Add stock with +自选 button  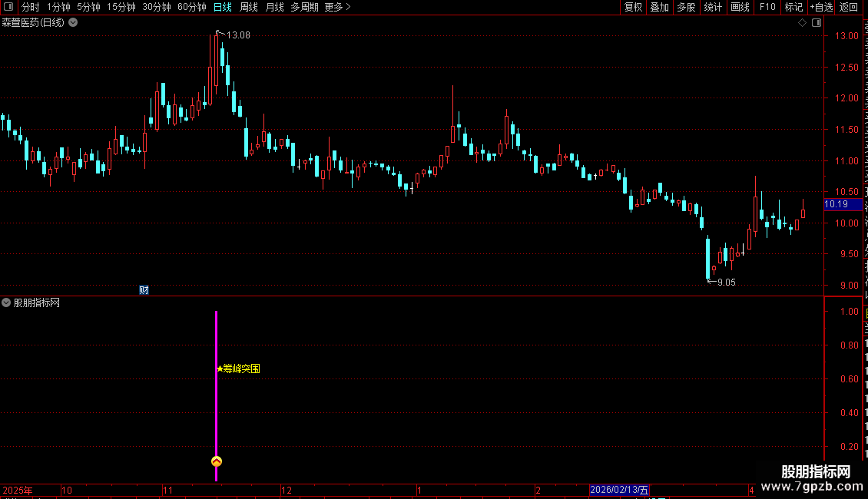pos(821,7)
